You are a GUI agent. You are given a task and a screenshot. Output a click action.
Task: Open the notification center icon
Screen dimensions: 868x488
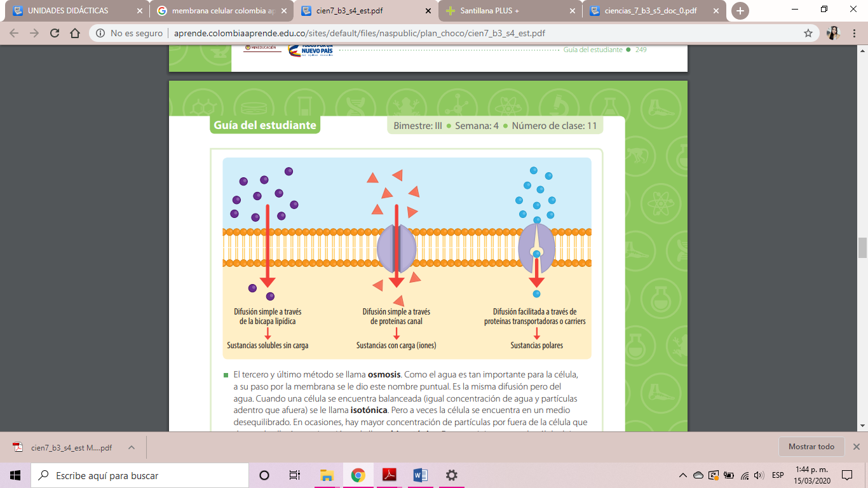(847, 475)
